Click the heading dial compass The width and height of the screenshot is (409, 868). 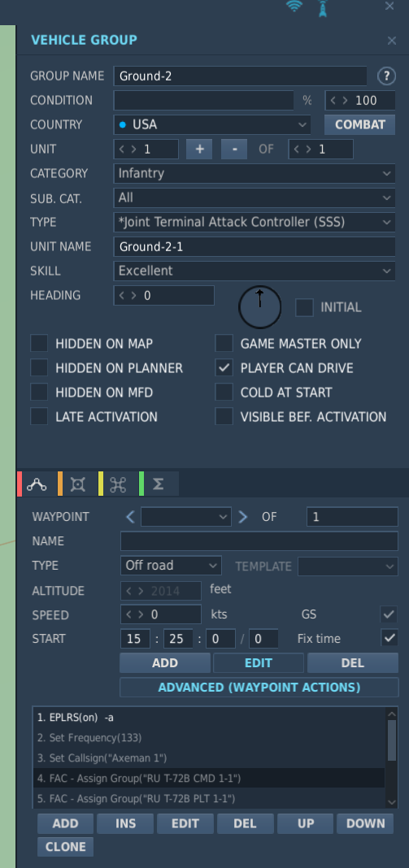tap(260, 306)
